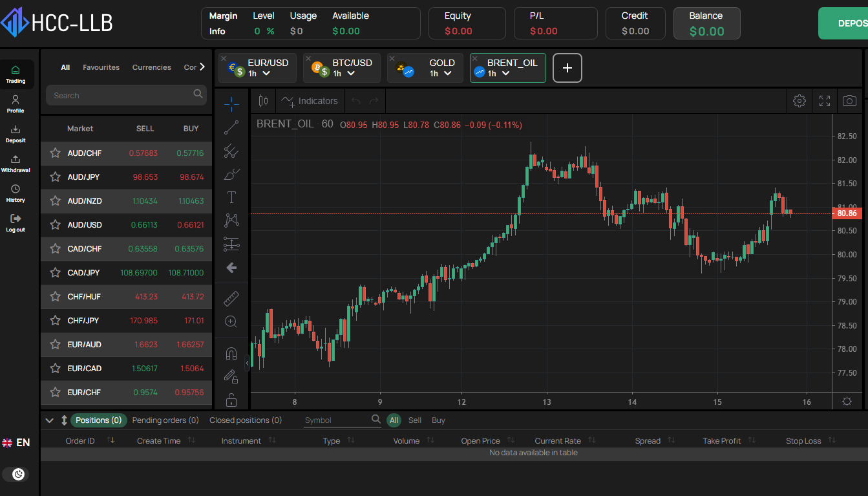Switch to the BTC/USD chart tab
Image resolution: width=868 pixels, height=496 pixels.
click(x=342, y=68)
